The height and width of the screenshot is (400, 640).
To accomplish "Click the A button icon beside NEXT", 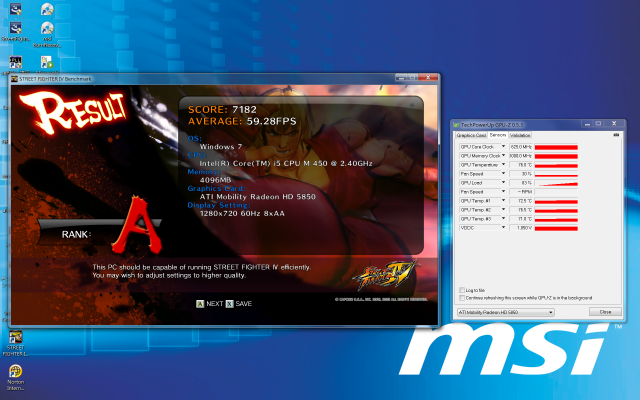I will (x=200, y=304).
